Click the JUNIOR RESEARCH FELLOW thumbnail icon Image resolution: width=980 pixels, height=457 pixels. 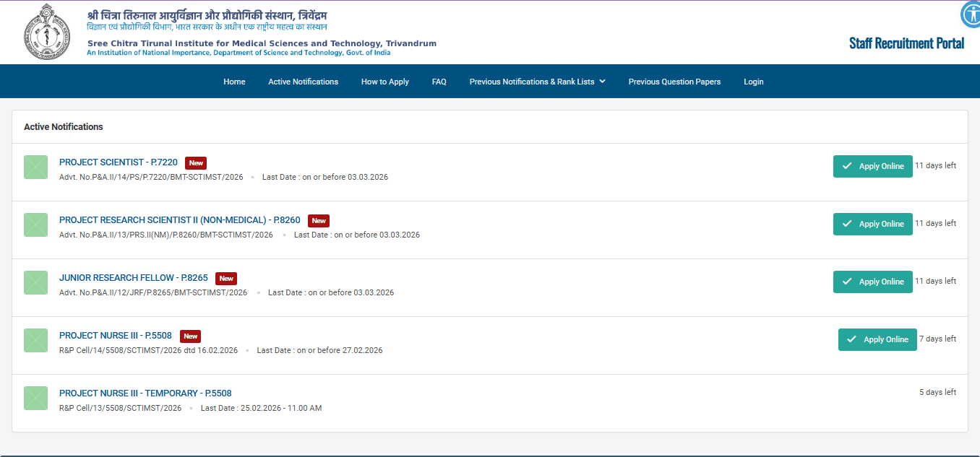coord(35,282)
